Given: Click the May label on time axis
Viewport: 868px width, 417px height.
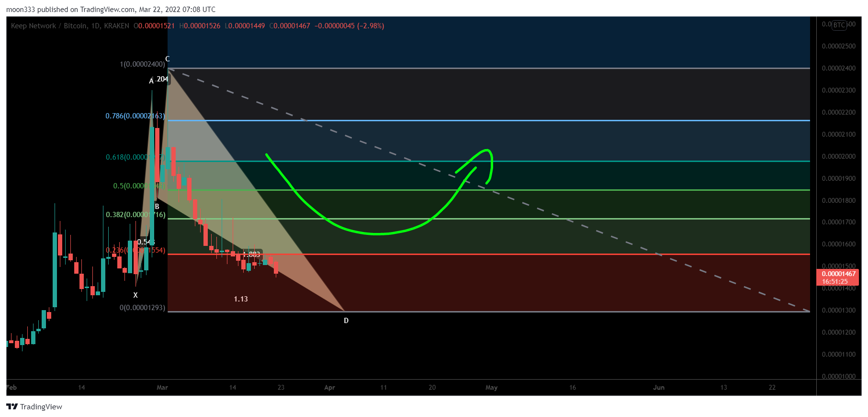Looking at the screenshot, I should [x=492, y=387].
